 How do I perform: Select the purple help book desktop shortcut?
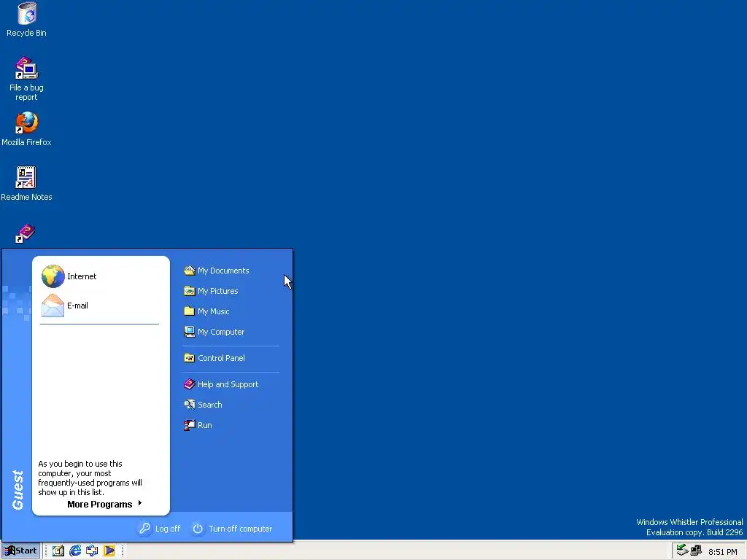pos(26,233)
